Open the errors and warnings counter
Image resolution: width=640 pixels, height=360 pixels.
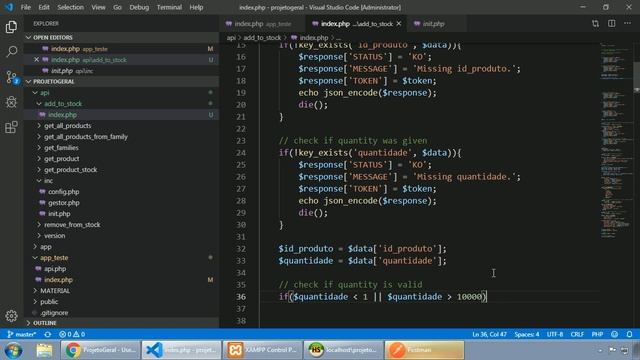tap(72, 334)
